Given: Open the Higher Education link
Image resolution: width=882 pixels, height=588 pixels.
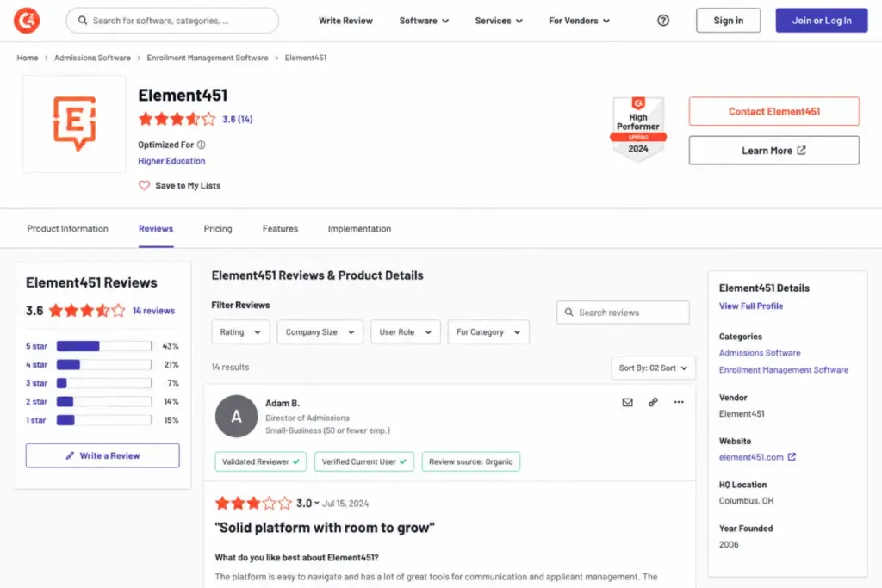Looking at the screenshot, I should tap(171, 161).
